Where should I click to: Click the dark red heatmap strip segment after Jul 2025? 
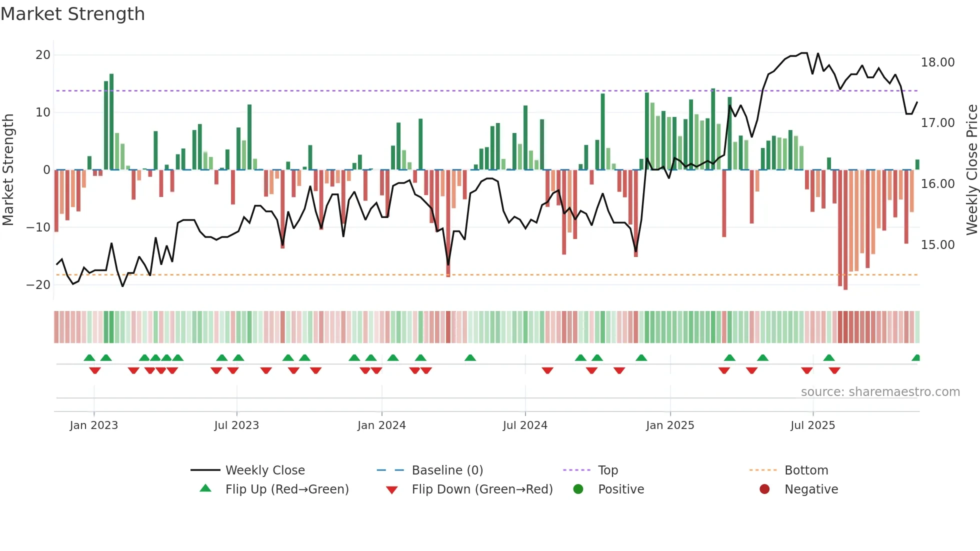tap(845, 327)
